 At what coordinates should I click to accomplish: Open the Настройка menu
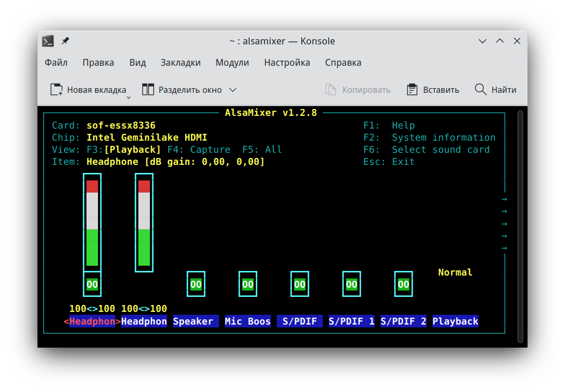tap(287, 62)
